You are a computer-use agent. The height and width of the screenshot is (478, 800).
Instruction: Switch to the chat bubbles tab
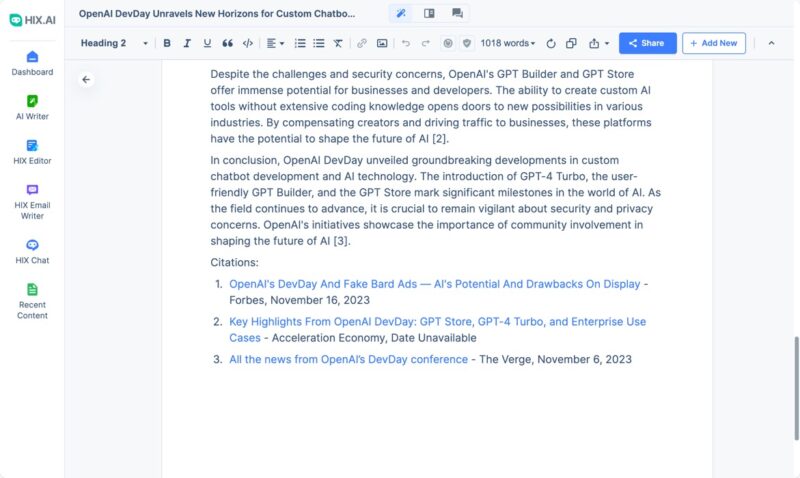(457, 13)
